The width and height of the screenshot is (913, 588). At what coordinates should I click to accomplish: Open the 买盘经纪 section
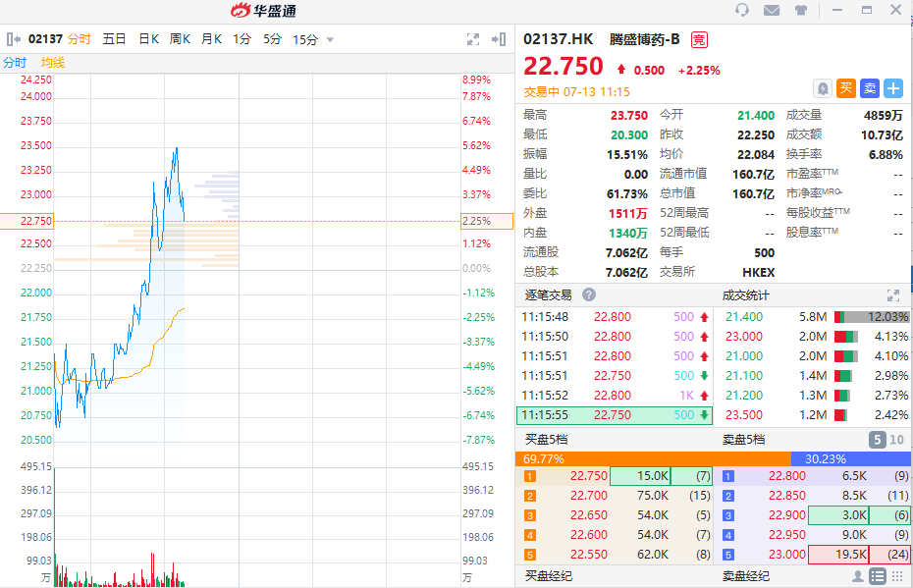pos(549,576)
